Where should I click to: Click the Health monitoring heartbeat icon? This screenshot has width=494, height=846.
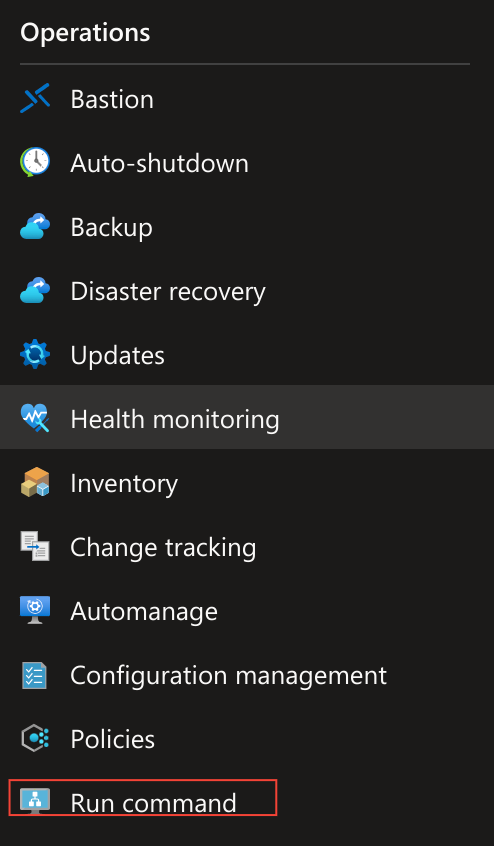point(35,418)
